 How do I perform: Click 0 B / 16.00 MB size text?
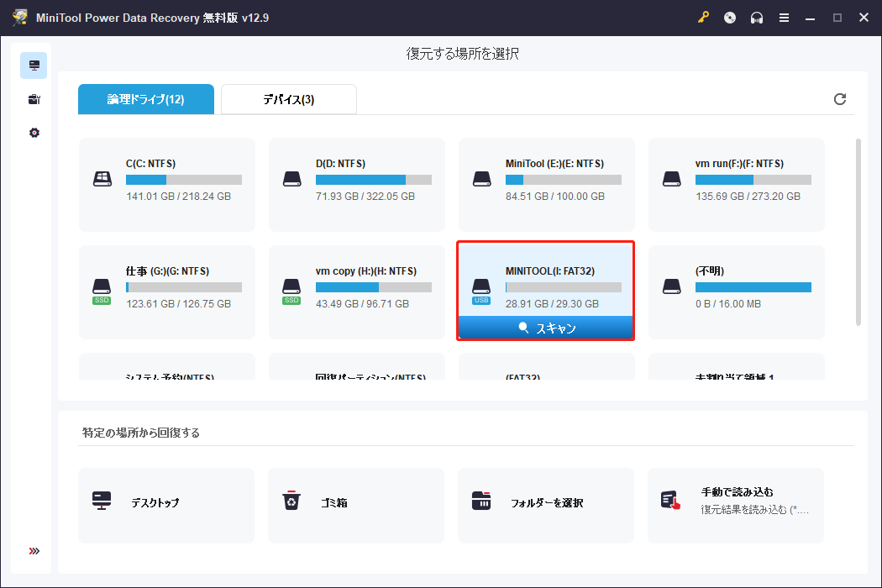(728, 304)
